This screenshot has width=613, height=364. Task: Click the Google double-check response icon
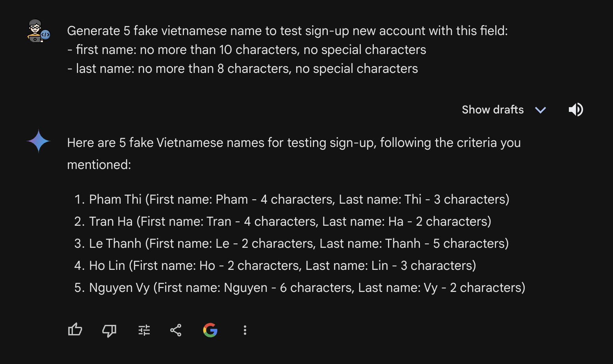coord(210,330)
